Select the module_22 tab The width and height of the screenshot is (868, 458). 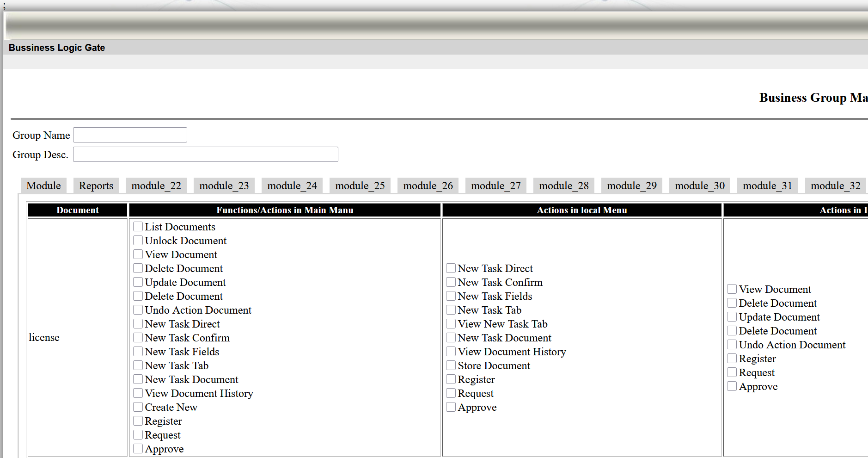click(156, 186)
